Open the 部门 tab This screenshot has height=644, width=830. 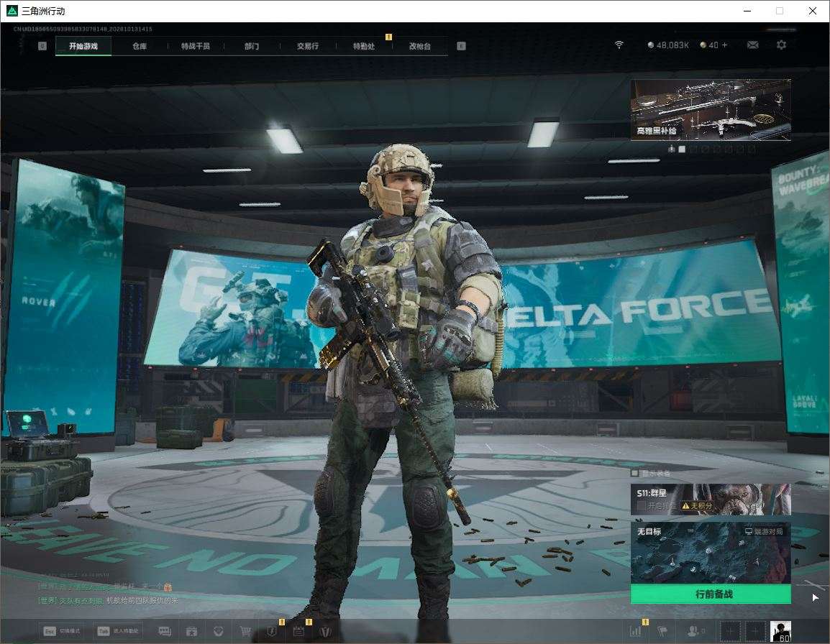pyautogui.click(x=252, y=46)
